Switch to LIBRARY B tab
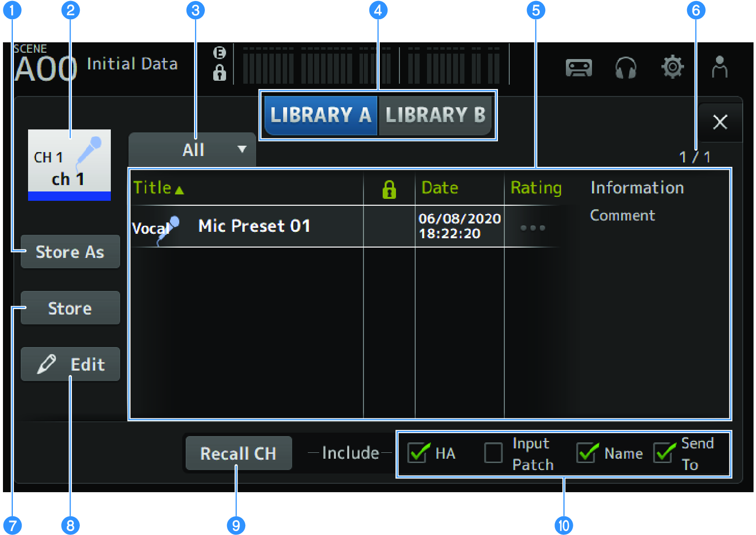This screenshot has height=535, width=756. click(435, 115)
